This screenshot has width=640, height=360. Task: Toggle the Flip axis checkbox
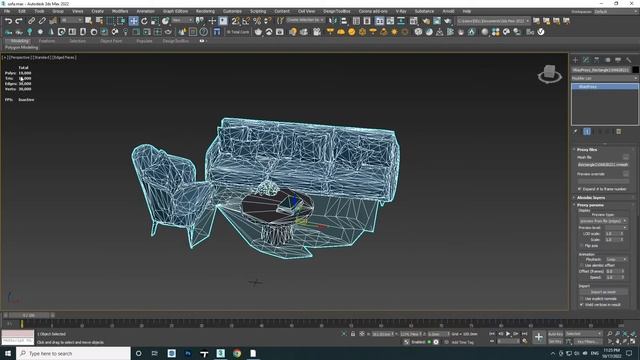tap(582, 246)
